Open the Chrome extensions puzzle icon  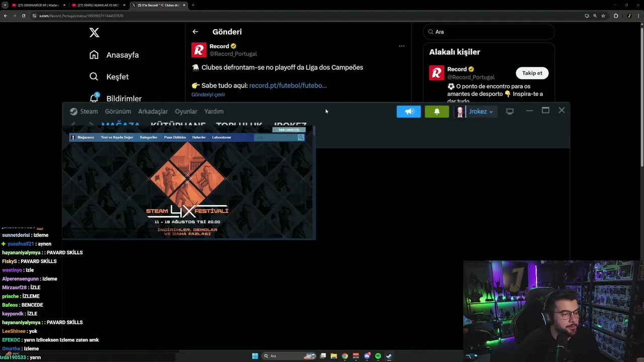(616, 16)
